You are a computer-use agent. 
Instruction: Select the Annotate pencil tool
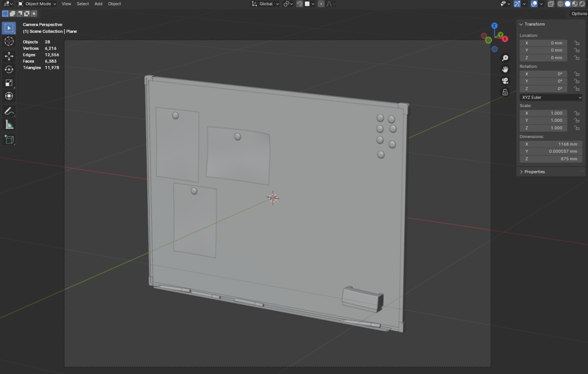pyautogui.click(x=9, y=111)
